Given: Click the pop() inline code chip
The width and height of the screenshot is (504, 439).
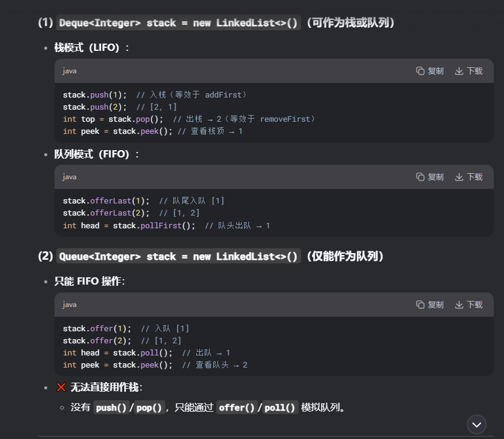Looking at the screenshot, I should (149, 408).
